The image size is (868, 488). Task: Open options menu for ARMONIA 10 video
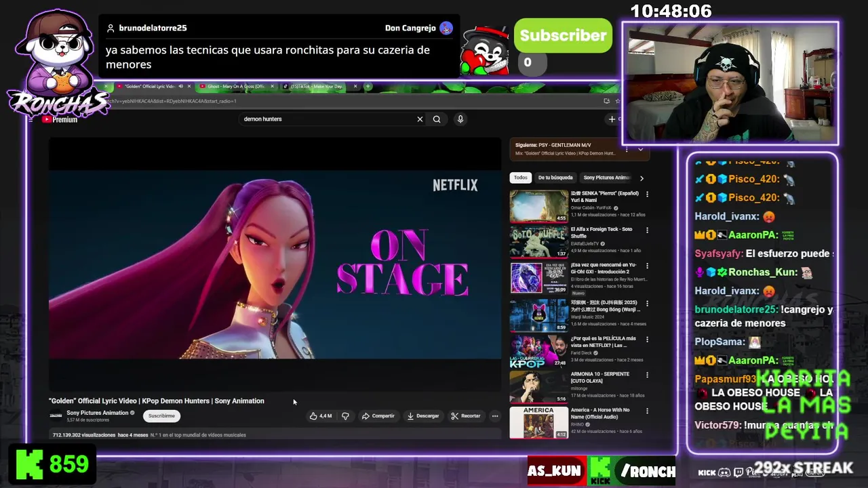tap(647, 375)
